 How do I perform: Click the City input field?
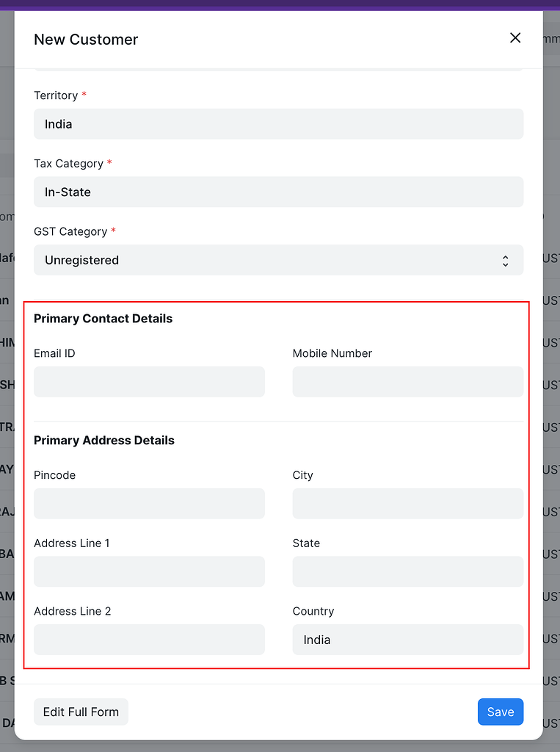tap(407, 503)
